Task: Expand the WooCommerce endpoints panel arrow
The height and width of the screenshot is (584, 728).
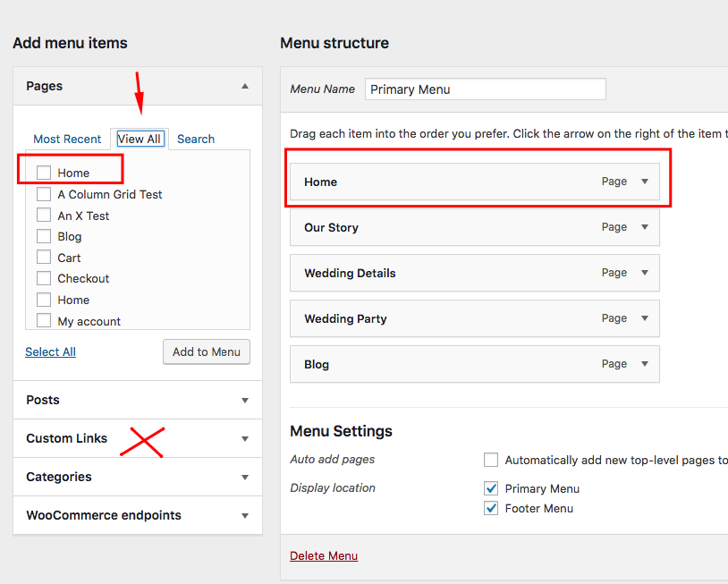Action: point(245,516)
